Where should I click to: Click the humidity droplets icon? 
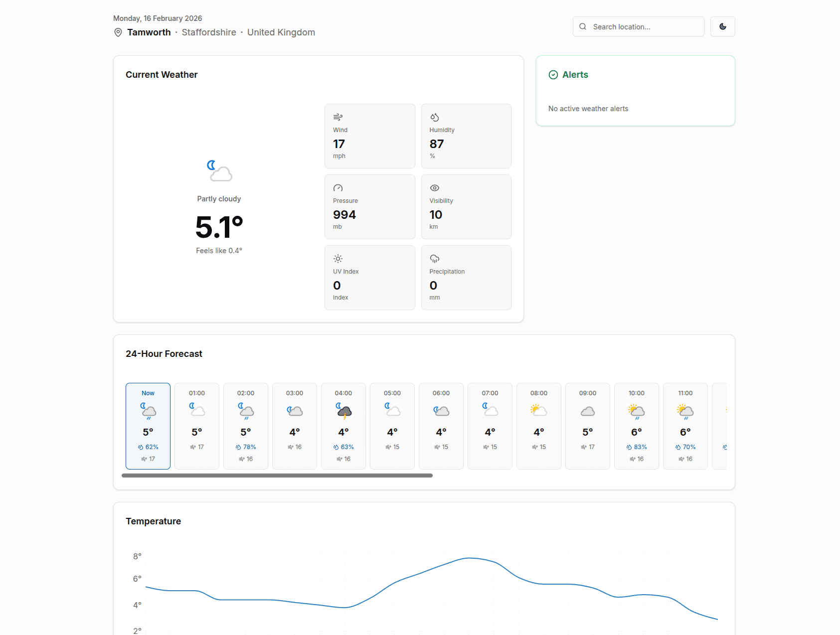coord(434,117)
